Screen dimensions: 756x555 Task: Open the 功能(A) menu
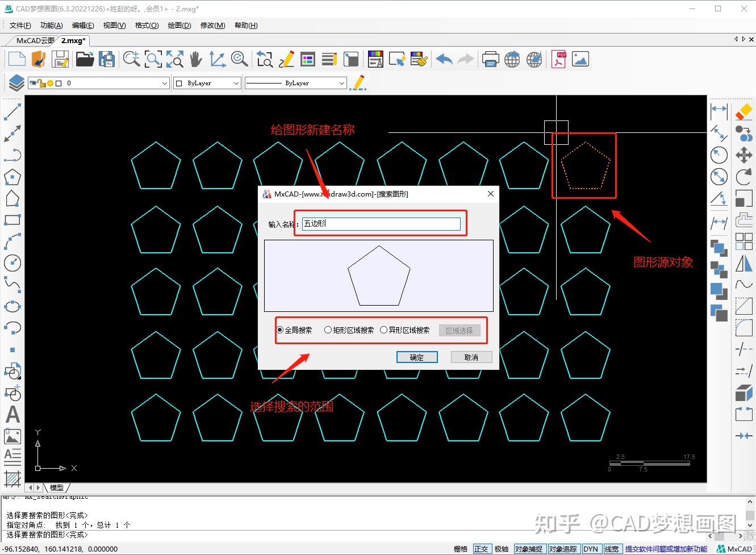(52, 26)
